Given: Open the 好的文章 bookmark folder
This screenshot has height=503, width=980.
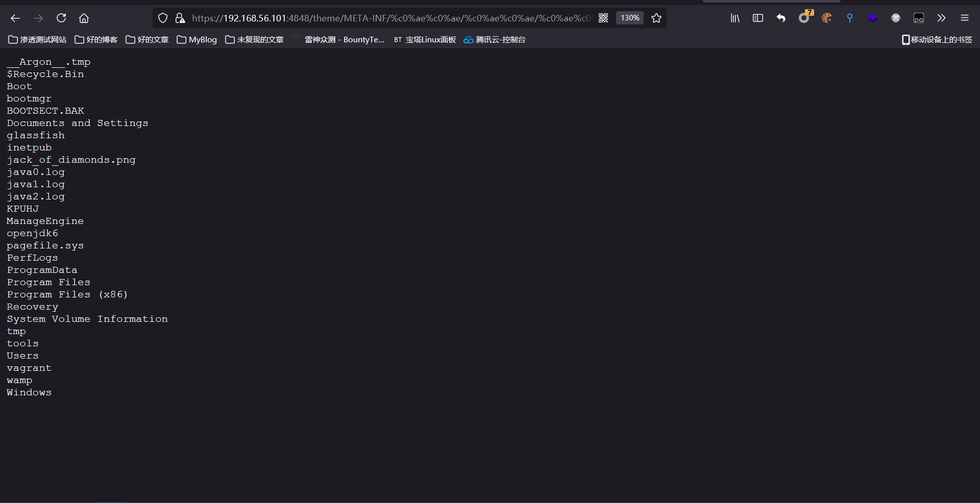Looking at the screenshot, I should coord(148,40).
